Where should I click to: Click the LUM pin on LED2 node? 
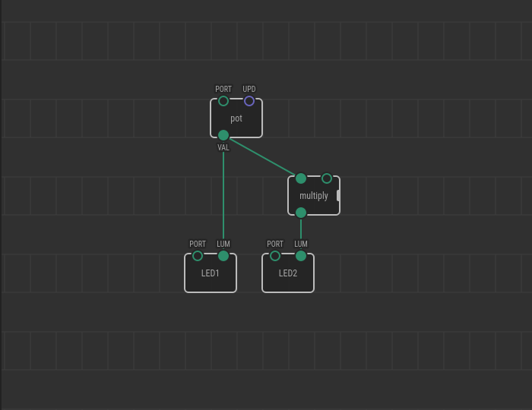pos(301,256)
